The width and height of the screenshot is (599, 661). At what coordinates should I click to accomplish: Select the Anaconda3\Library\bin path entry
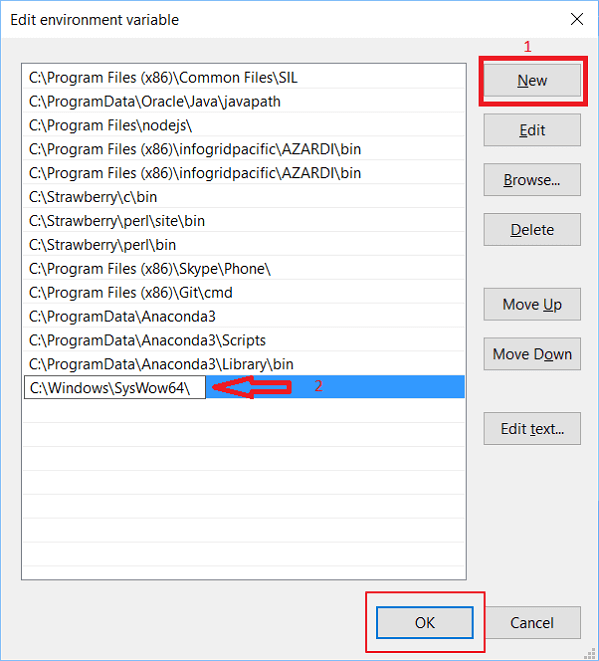tap(244, 364)
